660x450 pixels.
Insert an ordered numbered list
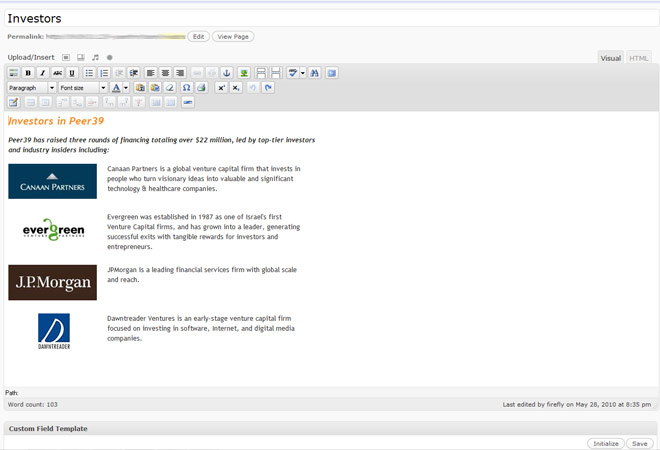pyautogui.click(x=104, y=73)
